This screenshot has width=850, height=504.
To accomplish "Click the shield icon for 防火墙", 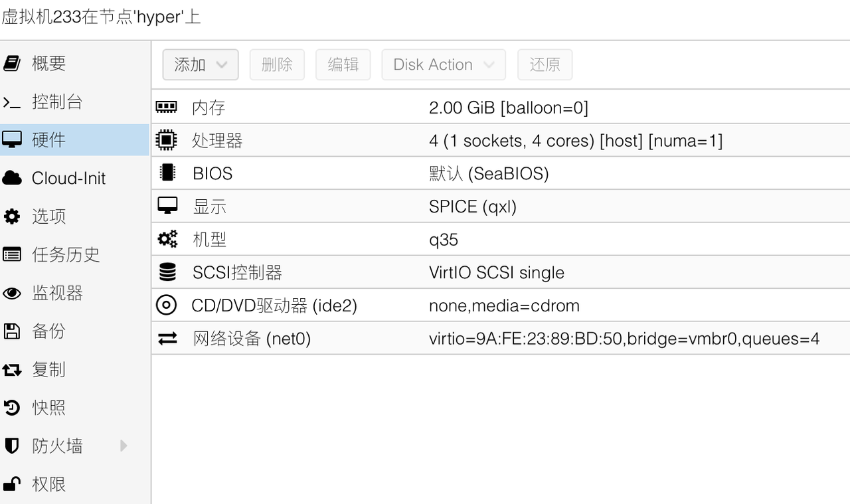I will pyautogui.click(x=12, y=446).
